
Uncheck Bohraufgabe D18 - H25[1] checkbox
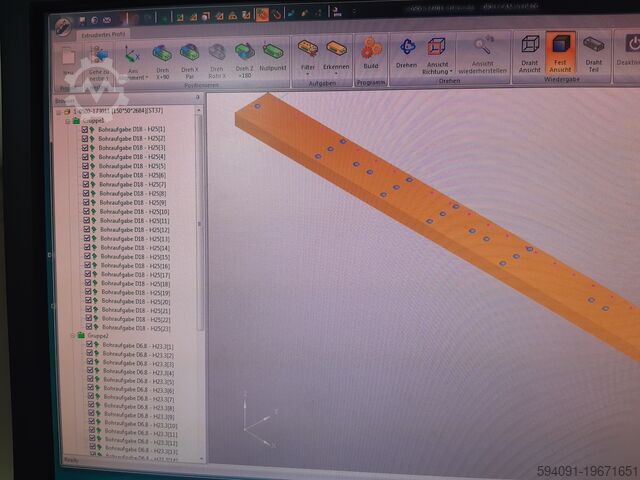85,129
